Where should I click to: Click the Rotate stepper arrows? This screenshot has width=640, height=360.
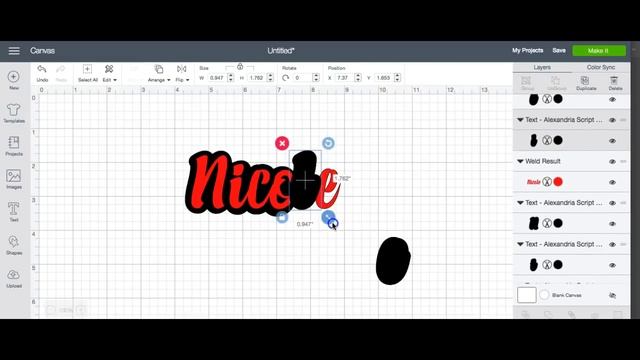[x=316, y=78]
